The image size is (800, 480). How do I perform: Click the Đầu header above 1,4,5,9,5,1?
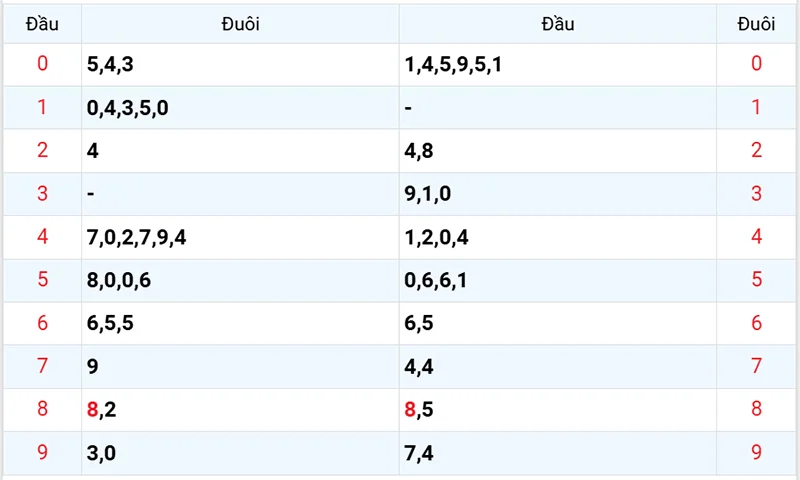557,24
